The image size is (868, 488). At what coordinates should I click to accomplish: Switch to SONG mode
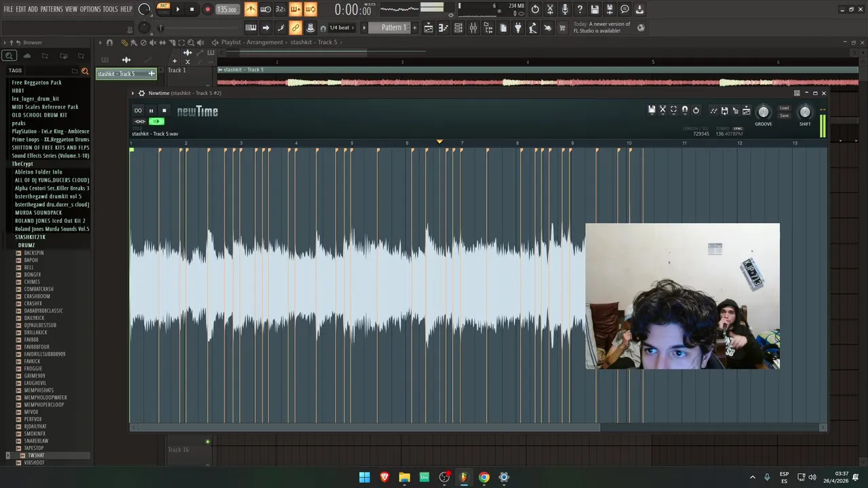tap(163, 12)
